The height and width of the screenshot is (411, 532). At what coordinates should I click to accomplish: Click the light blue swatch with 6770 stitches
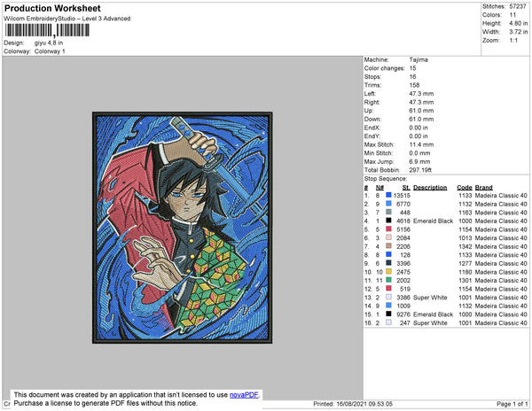point(388,204)
